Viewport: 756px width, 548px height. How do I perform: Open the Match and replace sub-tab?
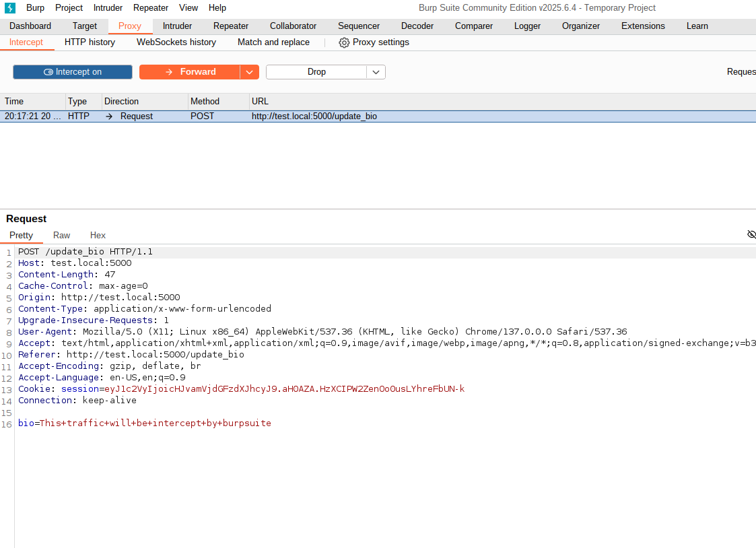pyautogui.click(x=273, y=42)
